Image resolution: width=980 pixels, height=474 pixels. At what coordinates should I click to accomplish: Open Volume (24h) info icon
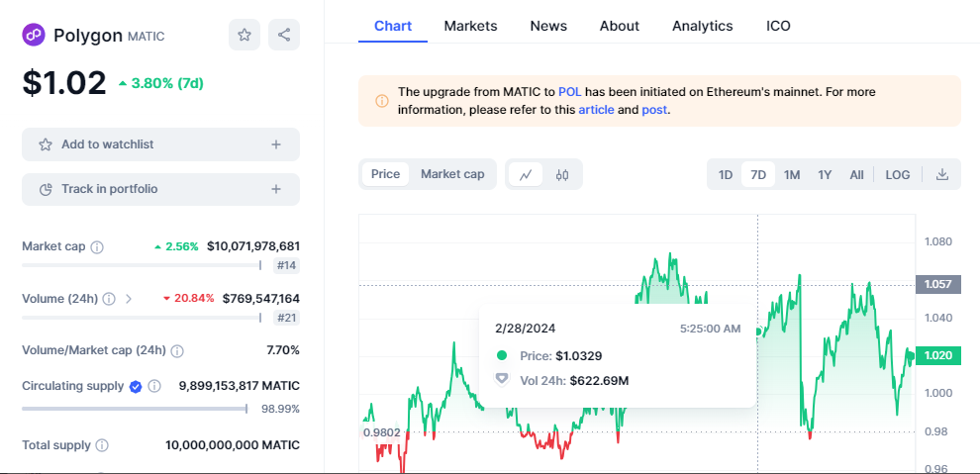(109, 299)
